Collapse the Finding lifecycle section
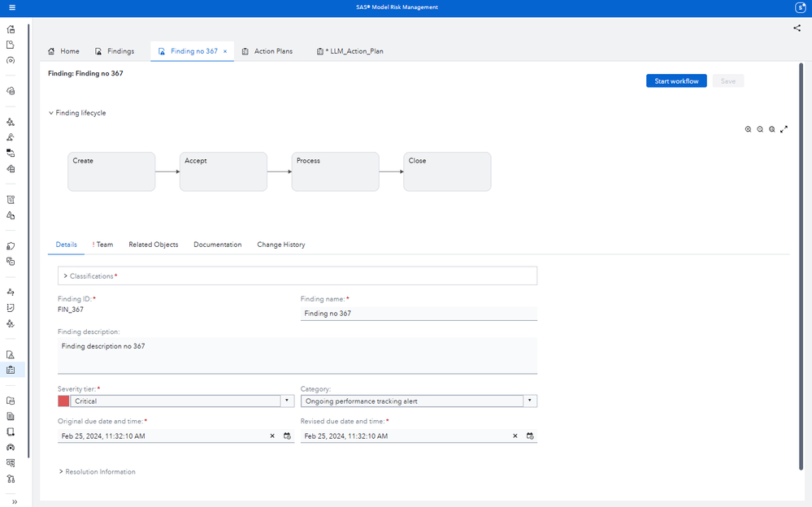The image size is (812, 507). coord(50,113)
